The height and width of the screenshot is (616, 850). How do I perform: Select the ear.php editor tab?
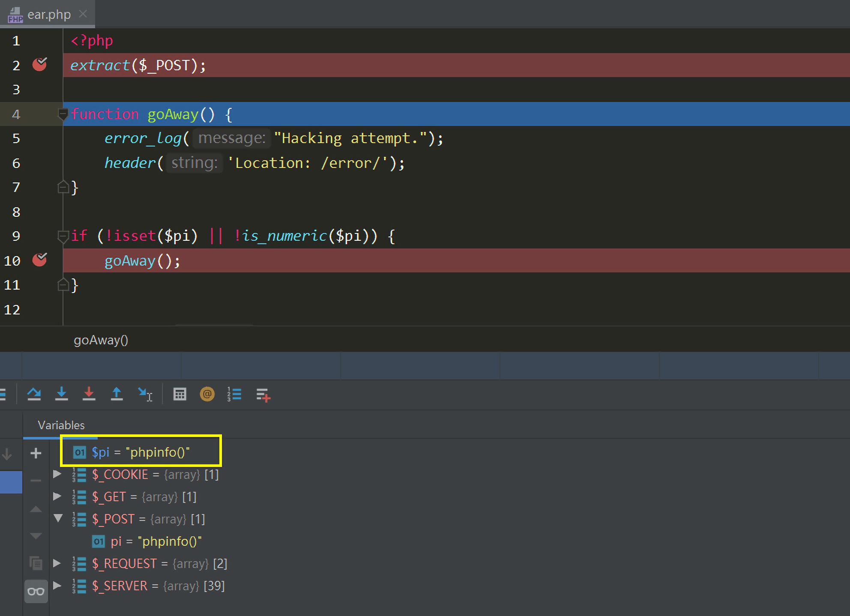(48, 14)
